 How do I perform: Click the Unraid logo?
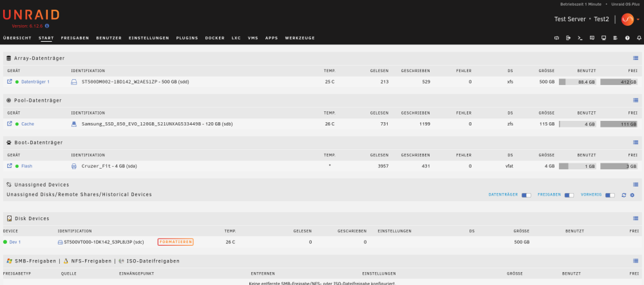[31, 15]
